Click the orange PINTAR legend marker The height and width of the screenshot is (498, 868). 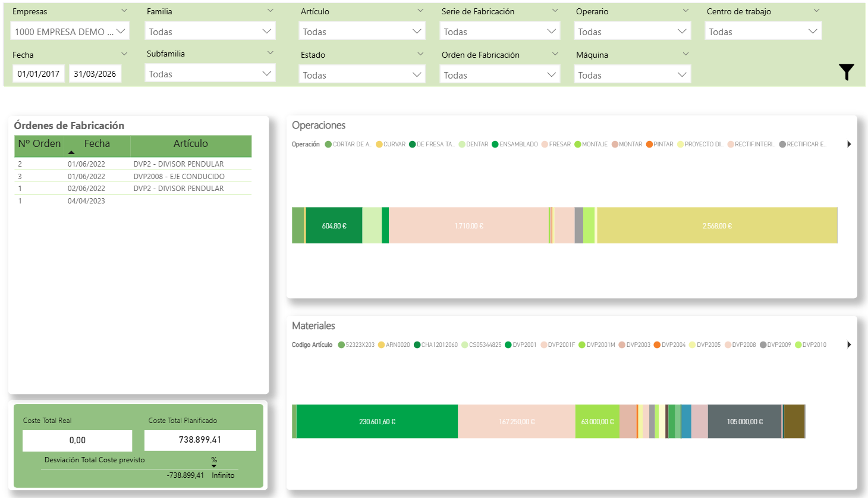click(649, 145)
